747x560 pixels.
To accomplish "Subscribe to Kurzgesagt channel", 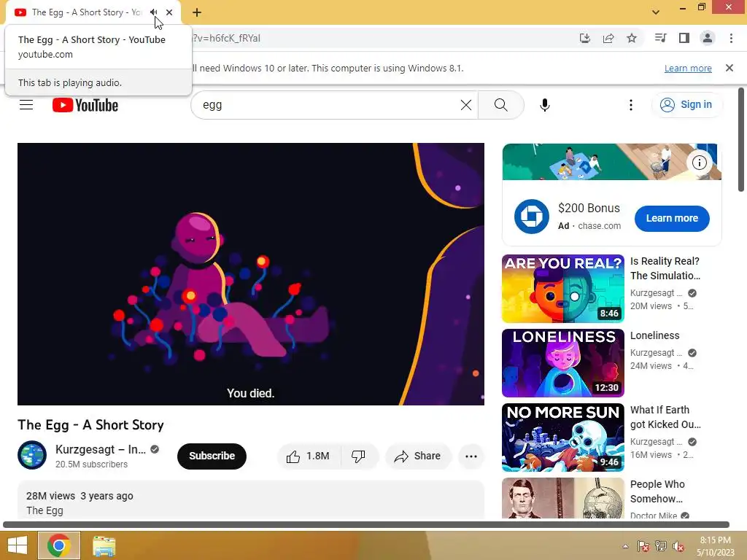I will click(x=212, y=456).
